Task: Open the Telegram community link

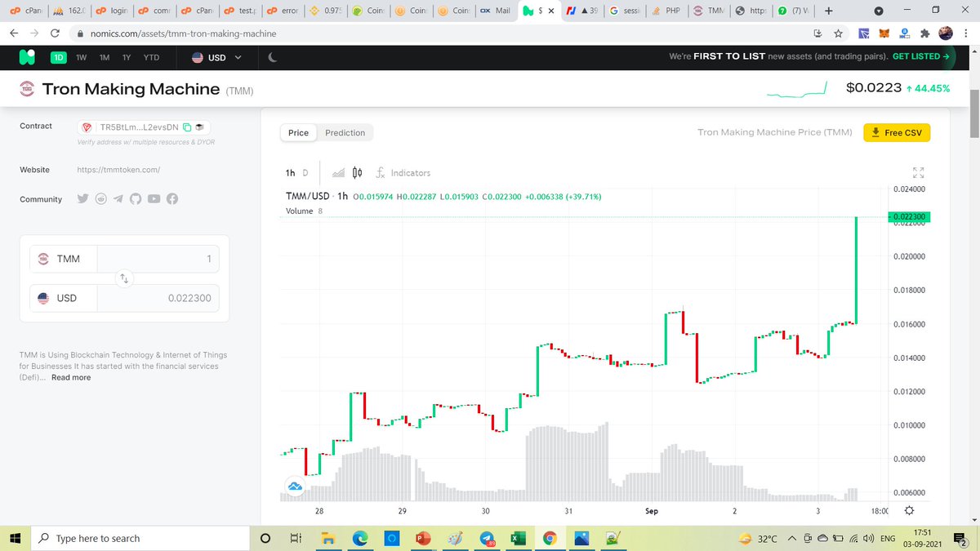Action: click(118, 199)
